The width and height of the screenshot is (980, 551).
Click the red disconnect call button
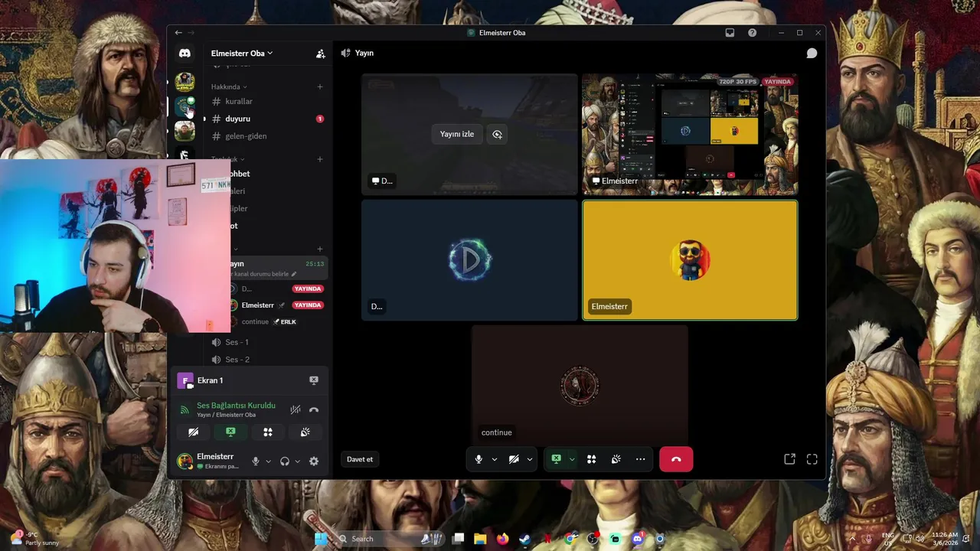pyautogui.click(x=676, y=459)
